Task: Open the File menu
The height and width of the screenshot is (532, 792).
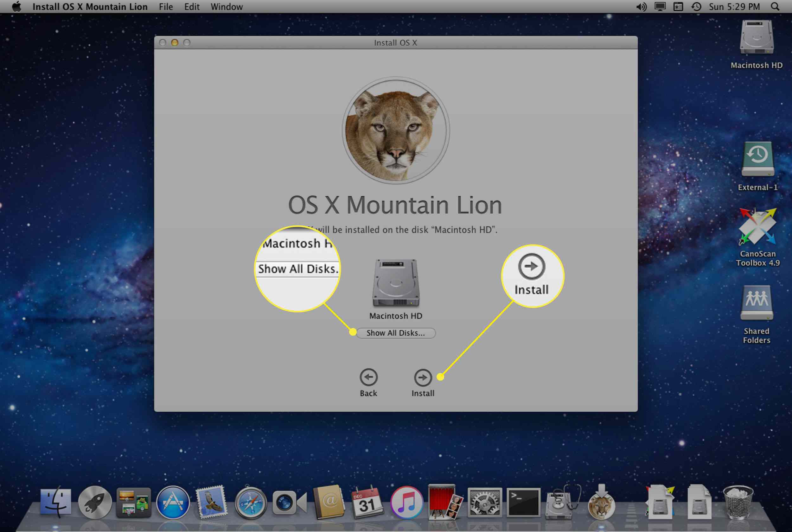Action: pos(166,7)
